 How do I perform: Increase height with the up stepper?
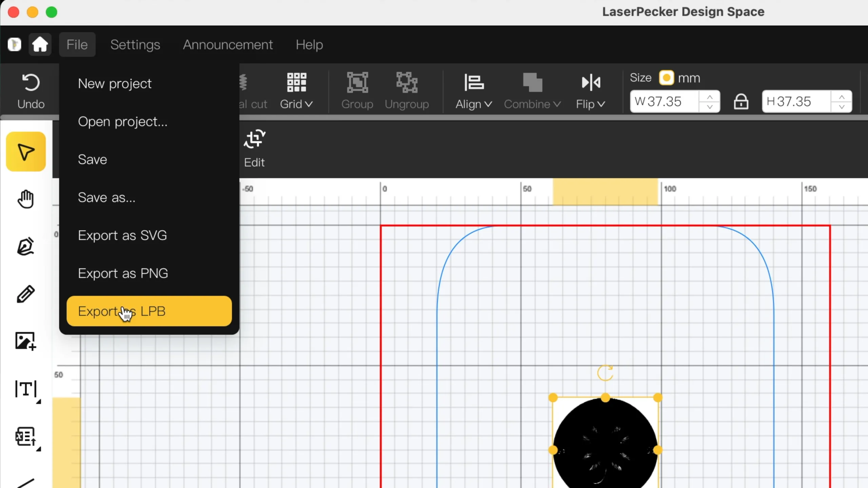(842, 97)
